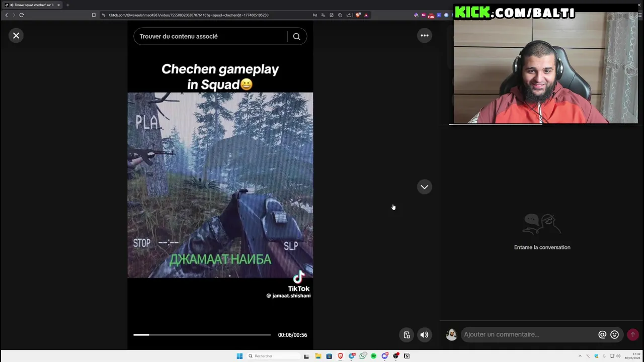Toggle the clear-display icon beside the volume

(x=407, y=335)
